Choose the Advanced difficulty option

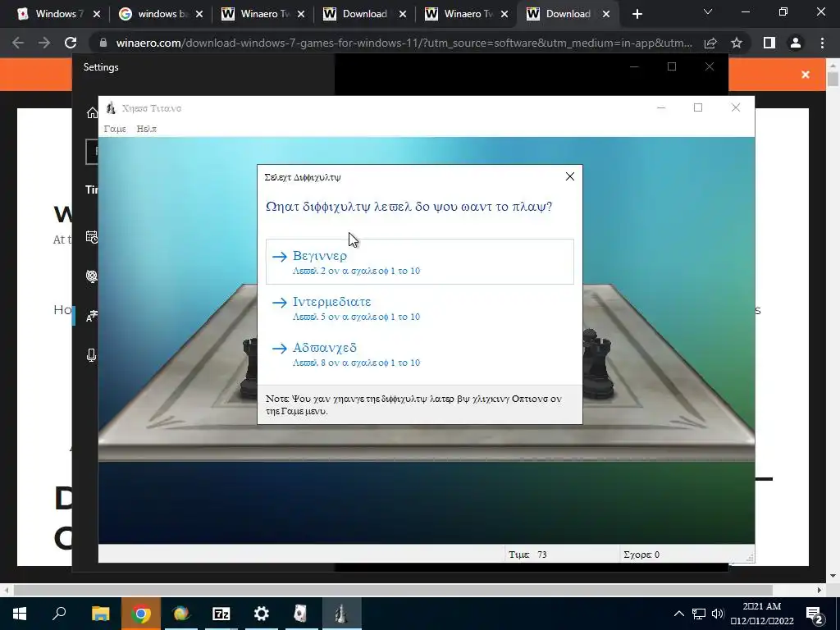coord(419,354)
